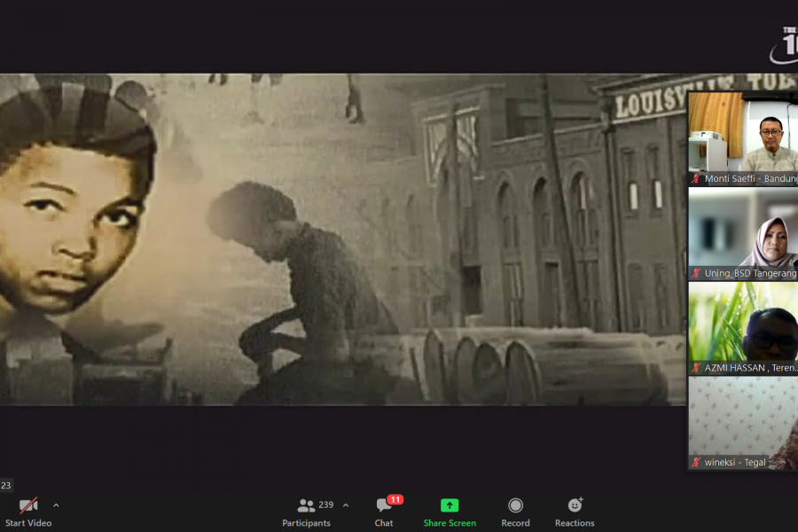This screenshot has height=532, width=798.
Task: Click the Share Screen text label
Action: [450, 523]
